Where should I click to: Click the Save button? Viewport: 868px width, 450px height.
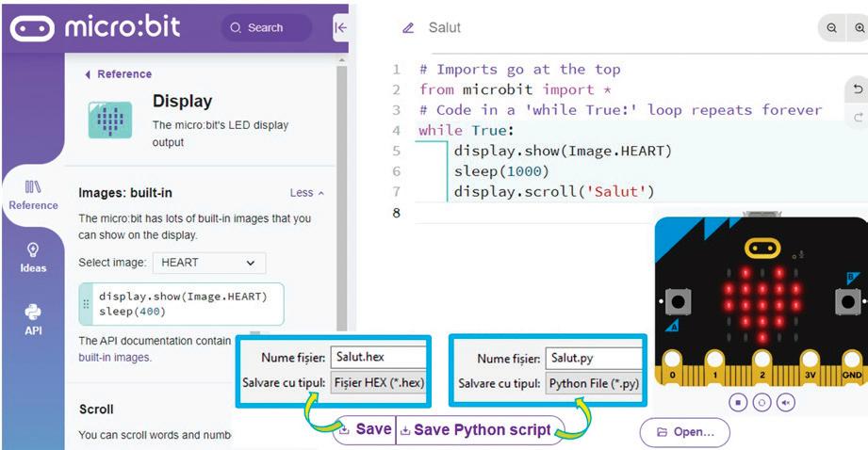tap(366, 429)
